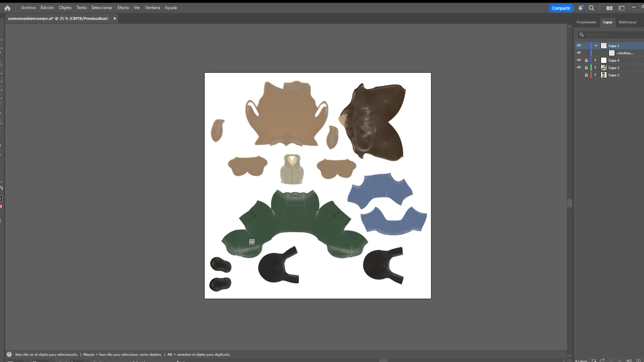Open the Ventana menu

(x=152, y=8)
